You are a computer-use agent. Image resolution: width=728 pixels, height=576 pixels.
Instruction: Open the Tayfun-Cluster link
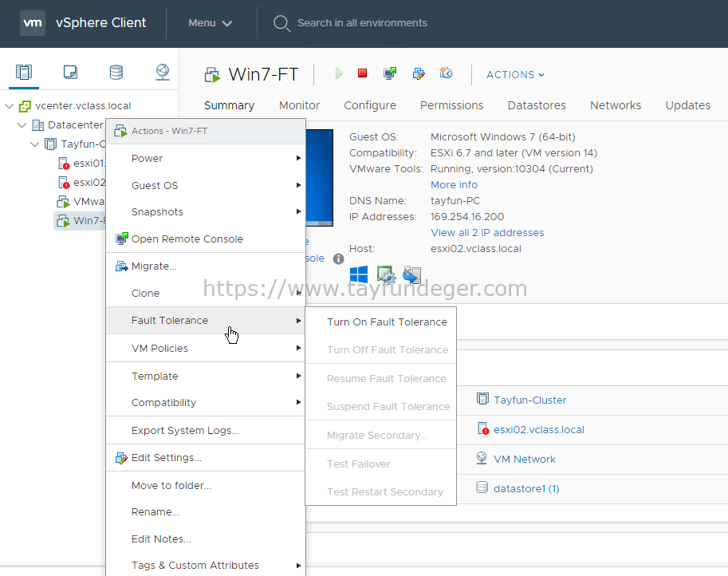pyautogui.click(x=529, y=400)
